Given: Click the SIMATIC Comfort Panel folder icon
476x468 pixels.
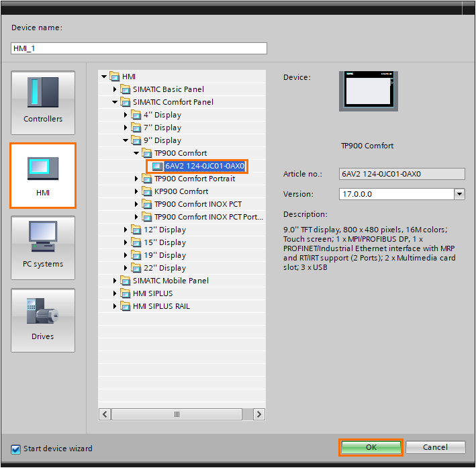Looking at the screenshot, I should (x=126, y=102).
